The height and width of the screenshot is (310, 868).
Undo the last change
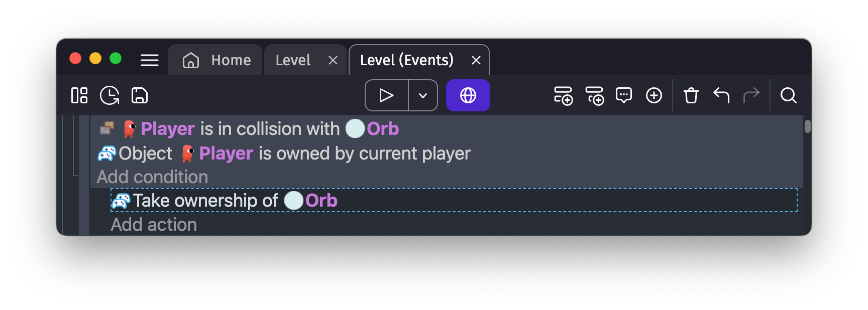pyautogui.click(x=721, y=95)
